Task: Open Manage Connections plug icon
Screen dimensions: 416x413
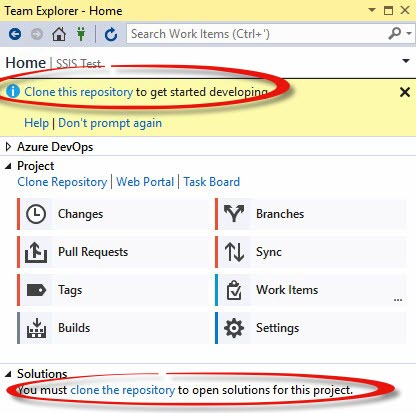Action: pos(81,34)
